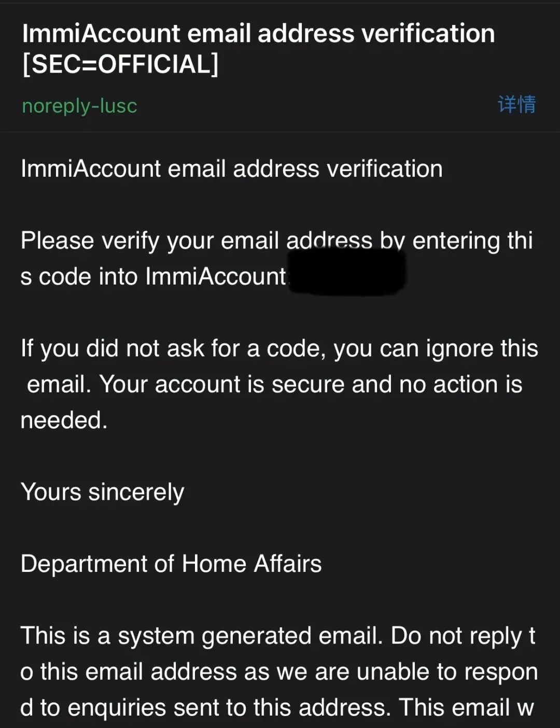Click the body heading ImmiAccount email address verification
This screenshot has width=560, height=728.
point(232,169)
